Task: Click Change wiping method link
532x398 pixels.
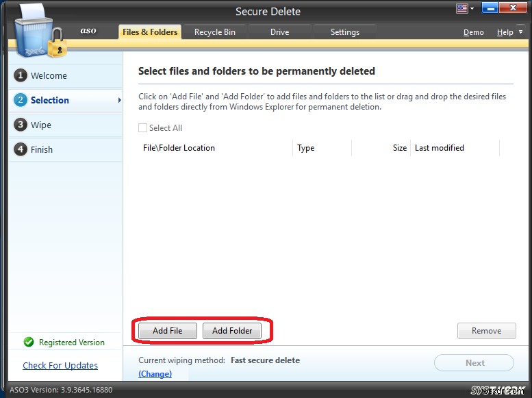Action: (155, 374)
